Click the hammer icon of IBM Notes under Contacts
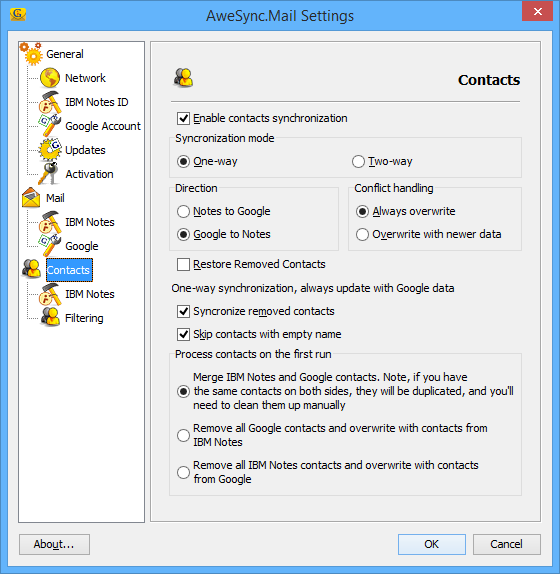This screenshot has width=560, height=574. [50, 294]
